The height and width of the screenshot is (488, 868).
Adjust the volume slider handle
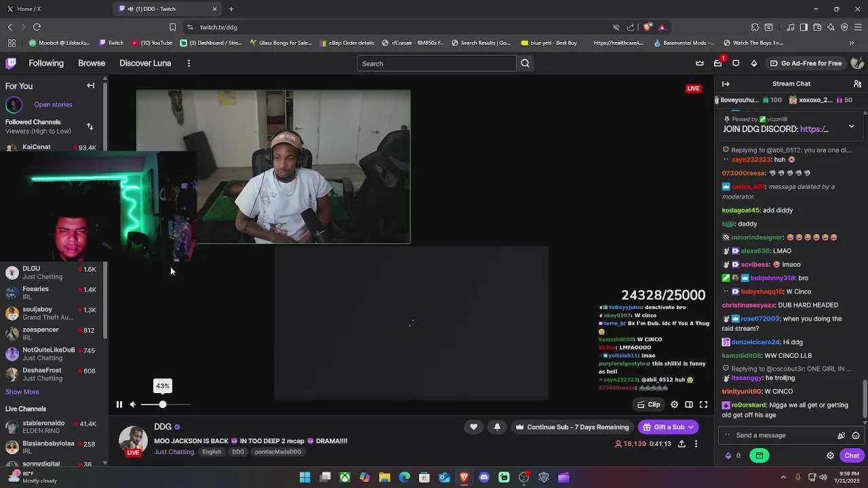163,405
